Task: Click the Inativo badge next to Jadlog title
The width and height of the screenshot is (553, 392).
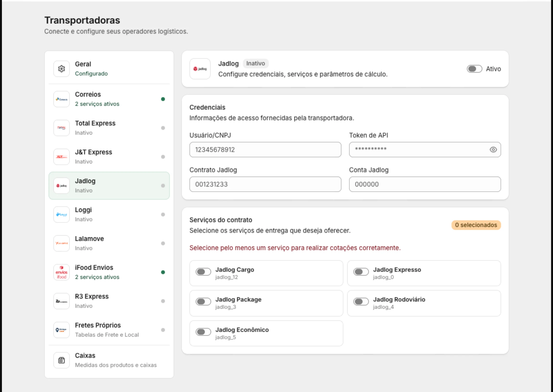Action: click(256, 63)
